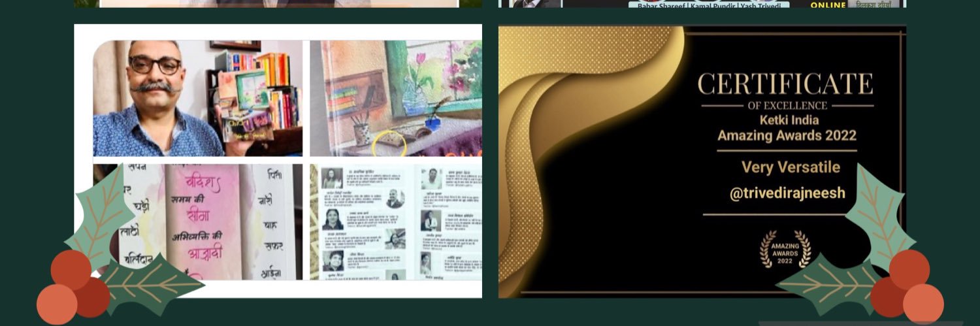
Task: Click the "CERTIFICATE" heading
Action: coord(785,84)
